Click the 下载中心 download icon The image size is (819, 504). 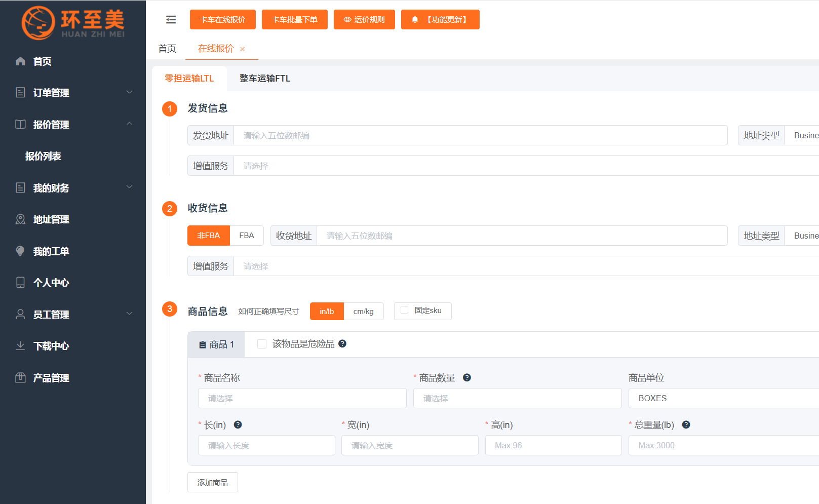[x=20, y=346]
